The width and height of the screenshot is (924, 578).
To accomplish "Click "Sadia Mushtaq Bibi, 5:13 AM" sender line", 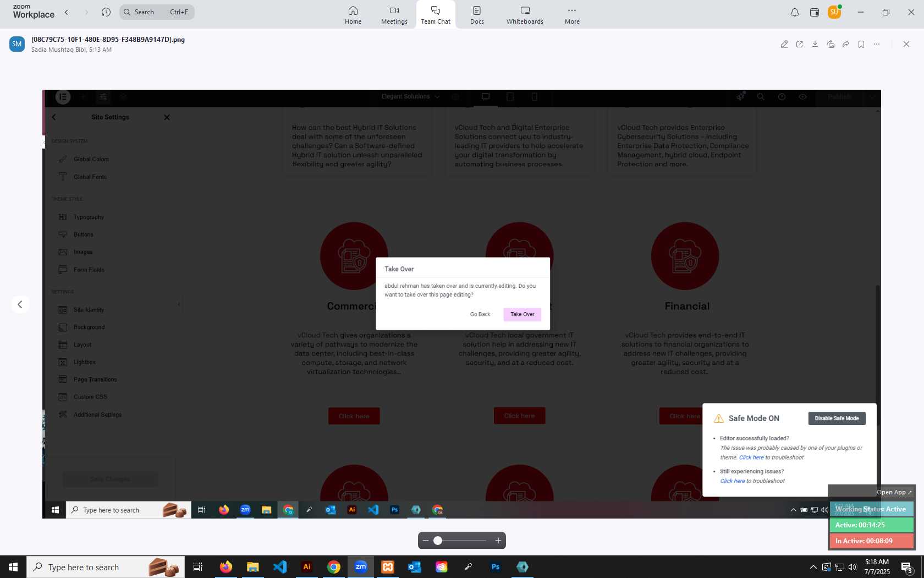I will (x=71, y=50).
